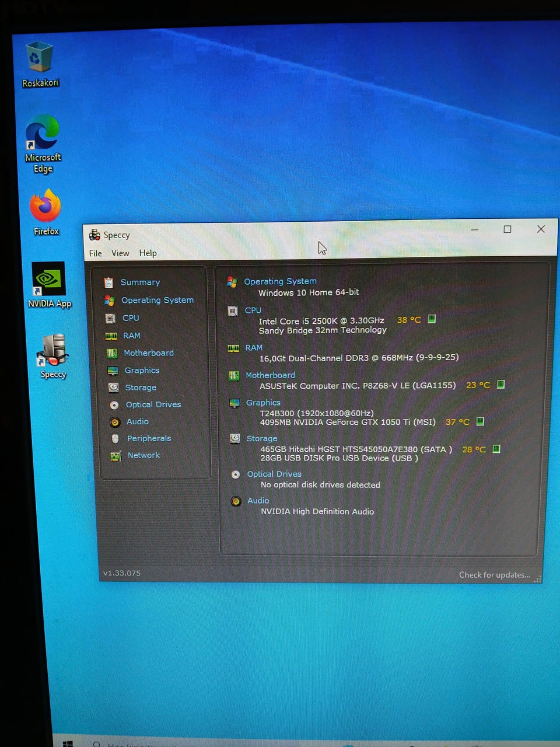Show Motherboard details from sidebar
560x747 pixels.
coord(149,353)
